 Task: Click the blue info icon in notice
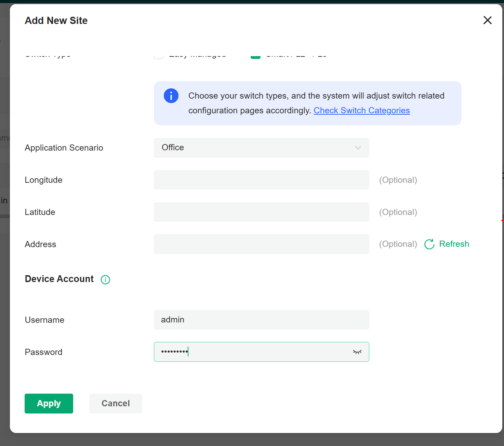[171, 96]
